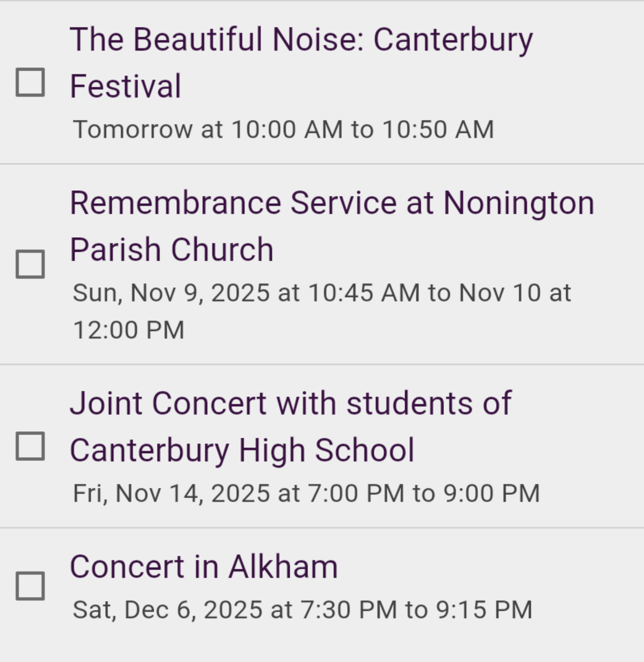Click the "to 10:50 AM" end time text
Screen dimensions: 644x662
point(422,130)
